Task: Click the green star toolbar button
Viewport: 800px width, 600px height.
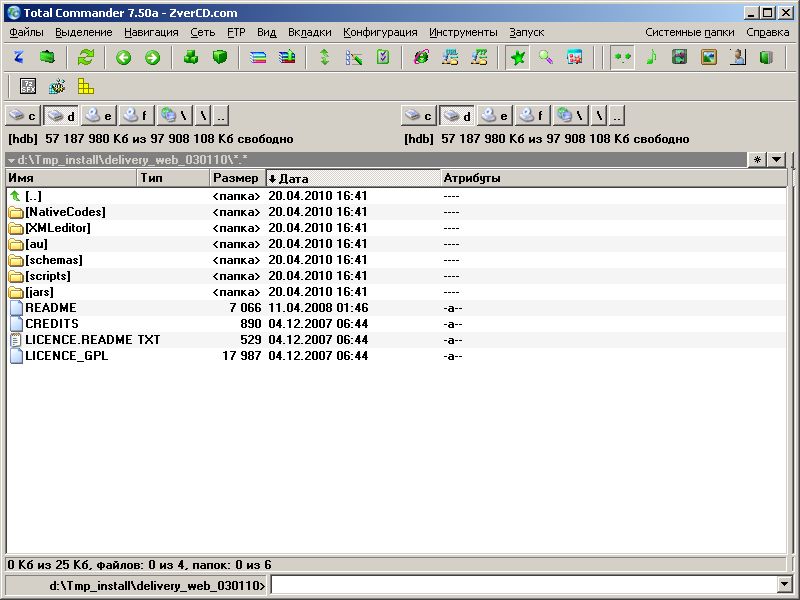Action: tap(517, 58)
